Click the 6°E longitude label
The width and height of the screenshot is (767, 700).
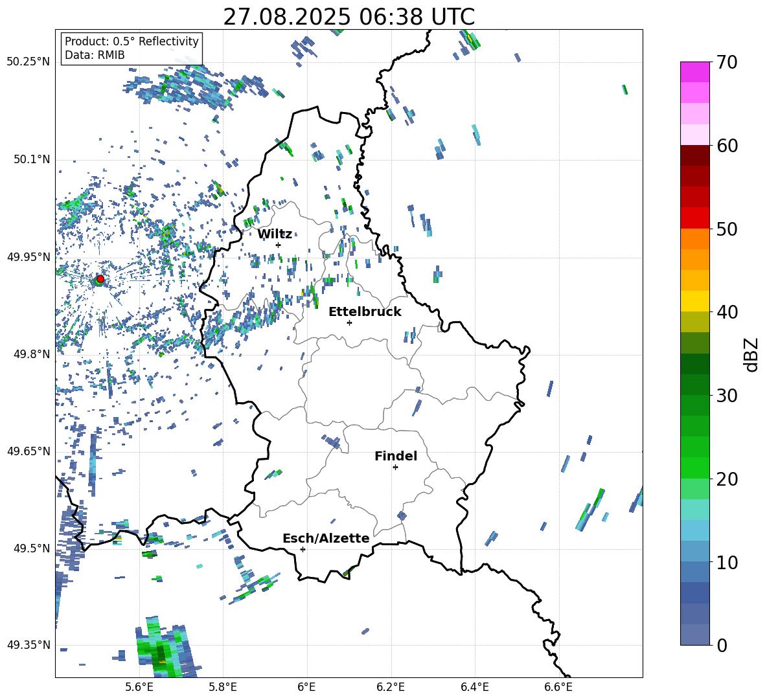click(306, 687)
